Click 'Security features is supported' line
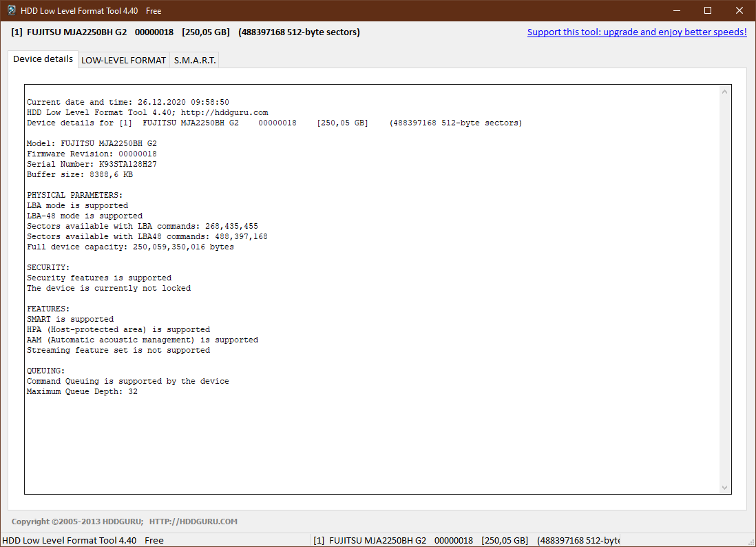Screen dimensions: 756x547 99,278
